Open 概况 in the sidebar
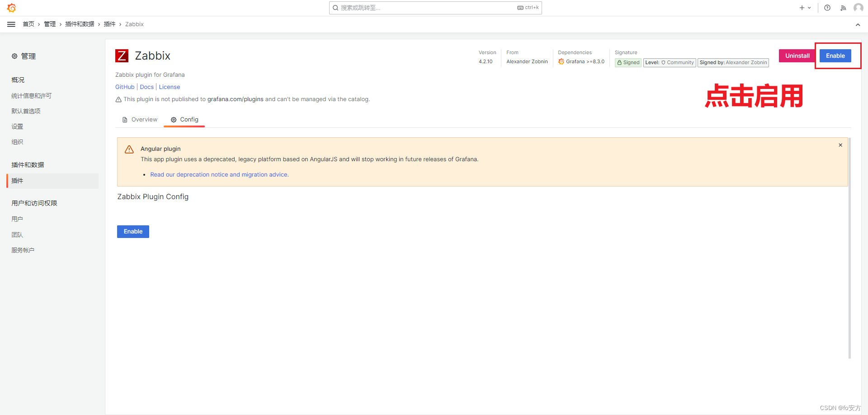868x415 pixels. [x=18, y=80]
